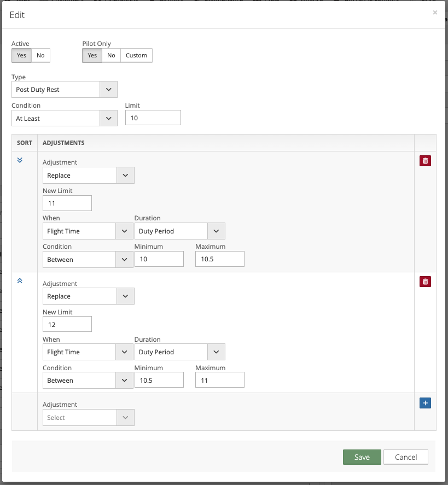Viewport: 448px width, 485px height.
Task: Expand first adjustment's Duty Period dropdown
Action: [x=179, y=231]
